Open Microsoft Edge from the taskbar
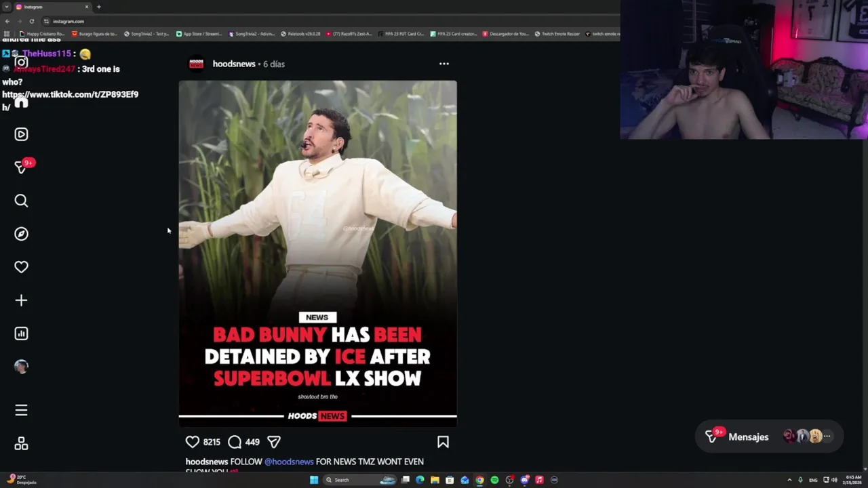Image resolution: width=868 pixels, height=488 pixels. [x=420, y=480]
